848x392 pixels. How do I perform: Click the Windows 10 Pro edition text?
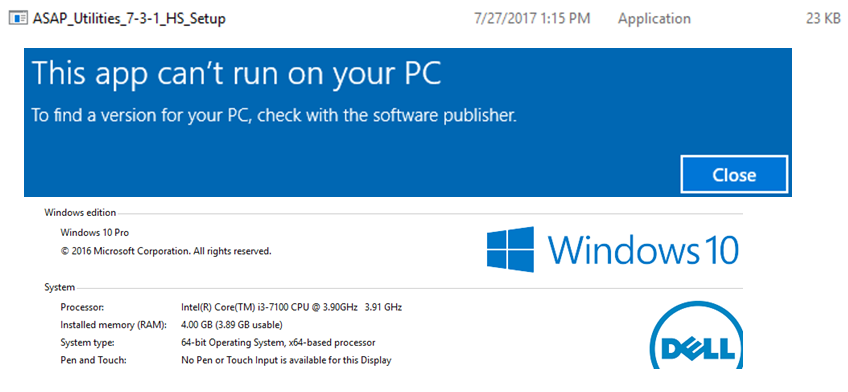tap(95, 232)
